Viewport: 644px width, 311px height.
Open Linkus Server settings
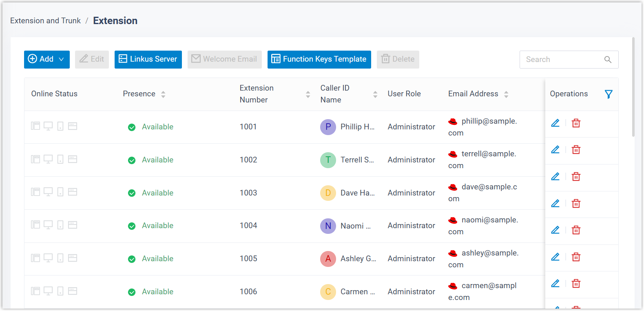click(148, 60)
